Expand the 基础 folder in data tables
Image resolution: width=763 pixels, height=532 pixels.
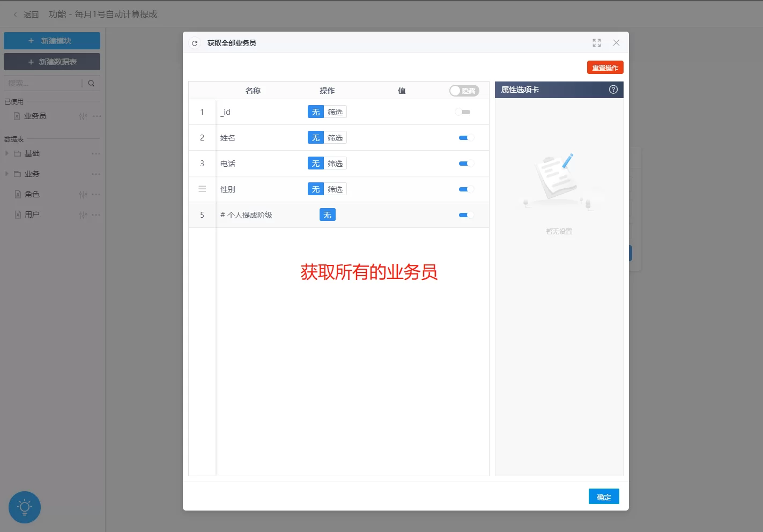[7, 153]
